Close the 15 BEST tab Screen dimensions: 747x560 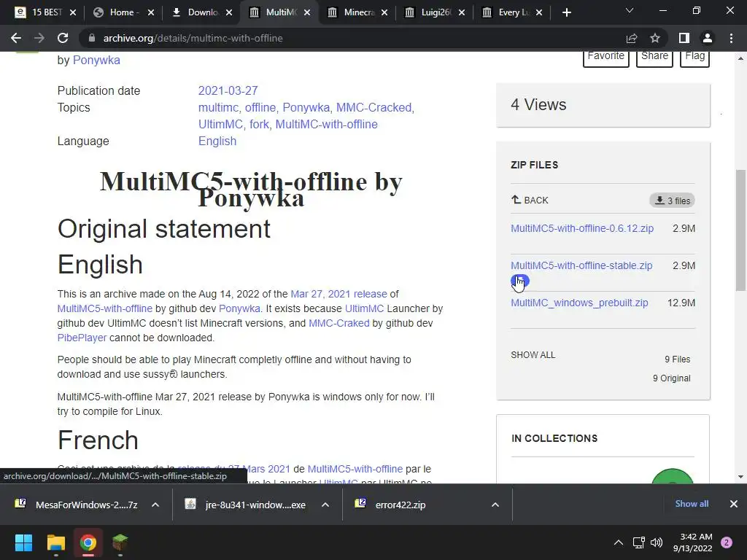73,12
